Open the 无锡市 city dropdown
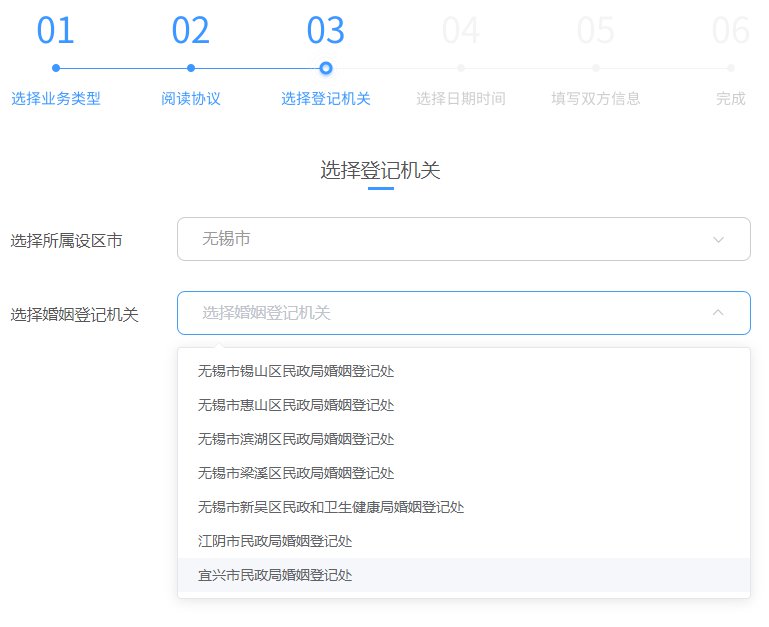The image size is (769, 627). [x=463, y=239]
